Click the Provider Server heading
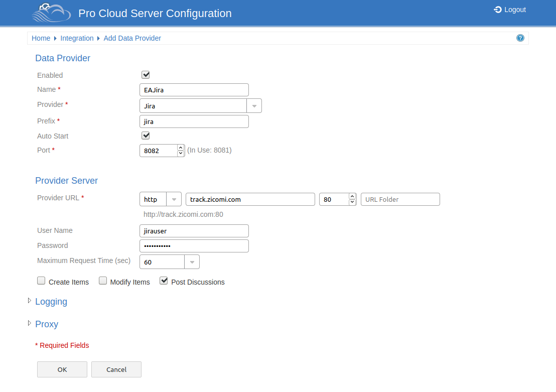 pyautogui.click(x=66, y=181)
